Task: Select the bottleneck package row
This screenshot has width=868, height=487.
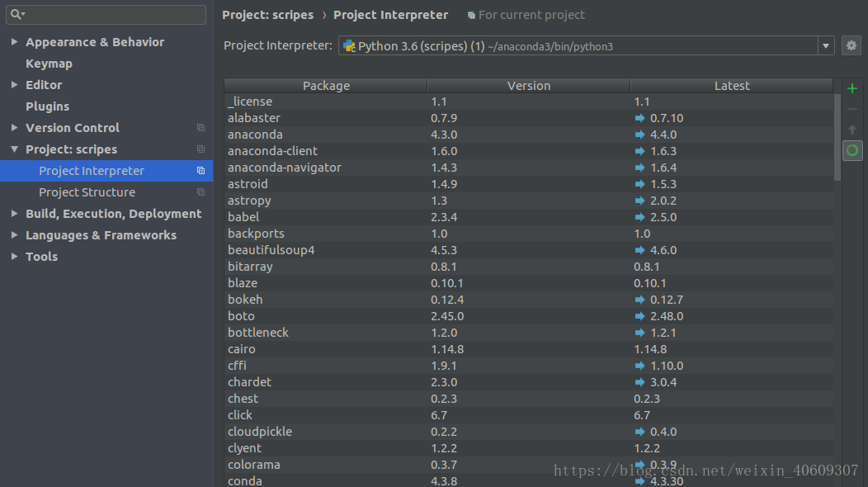Action: 529,333
